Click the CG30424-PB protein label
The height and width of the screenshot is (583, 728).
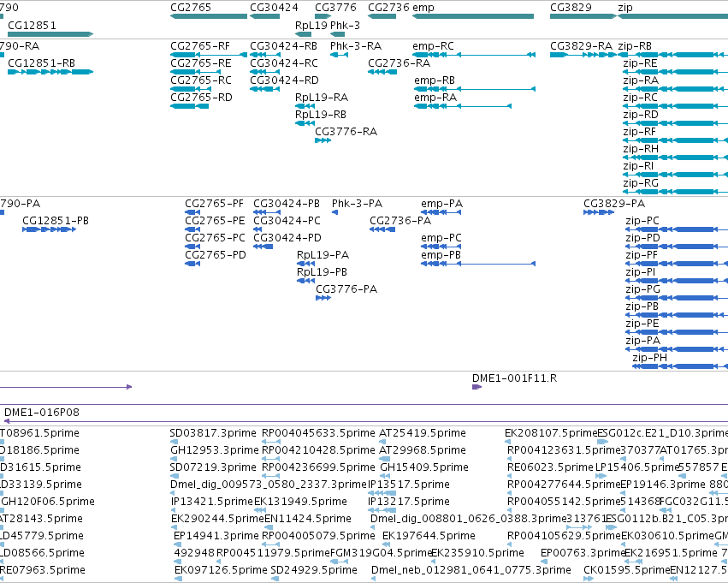tap(287, 204)
